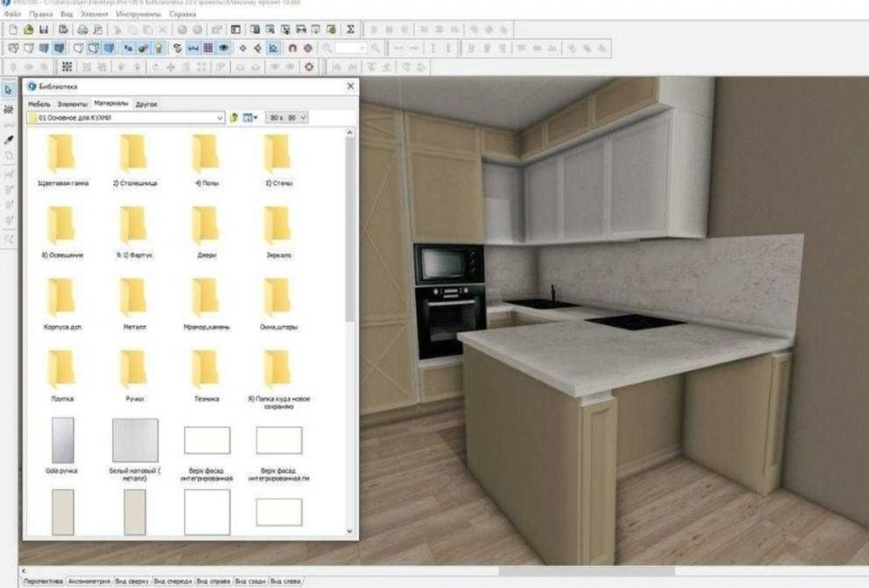
Task: Open the Инструменты menu
Action: [x=138, y=14]
